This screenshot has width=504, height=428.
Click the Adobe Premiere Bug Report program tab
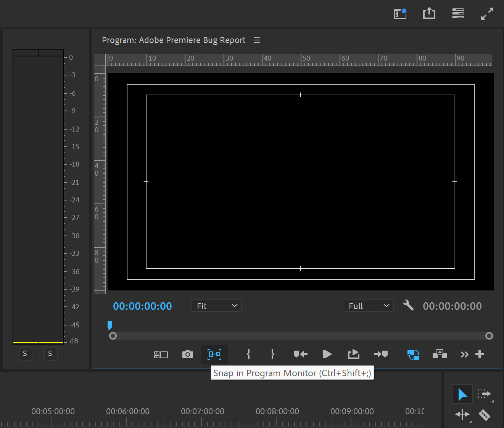173,40
